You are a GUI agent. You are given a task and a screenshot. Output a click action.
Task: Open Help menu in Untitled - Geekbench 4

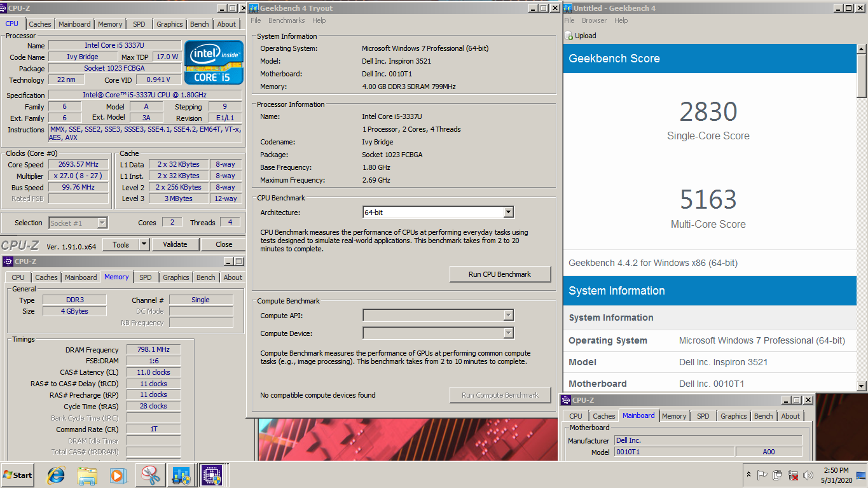(x=621, y=20)
